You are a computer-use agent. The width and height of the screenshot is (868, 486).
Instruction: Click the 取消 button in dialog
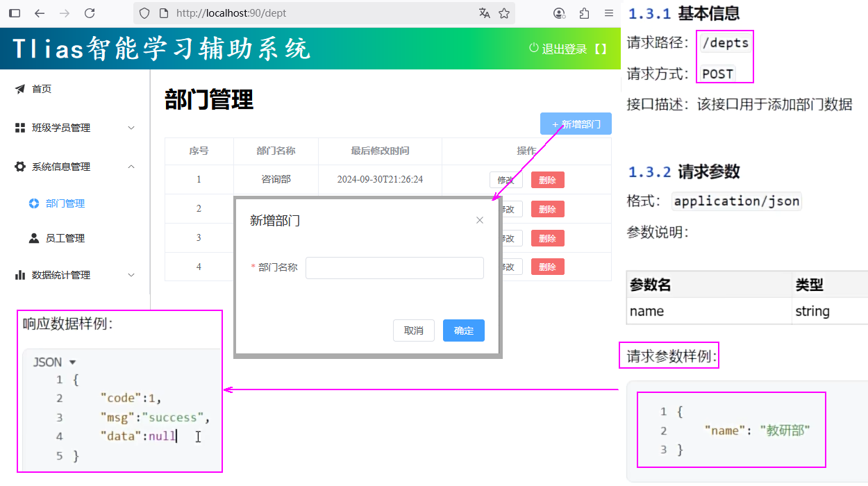tap(413, 330)
